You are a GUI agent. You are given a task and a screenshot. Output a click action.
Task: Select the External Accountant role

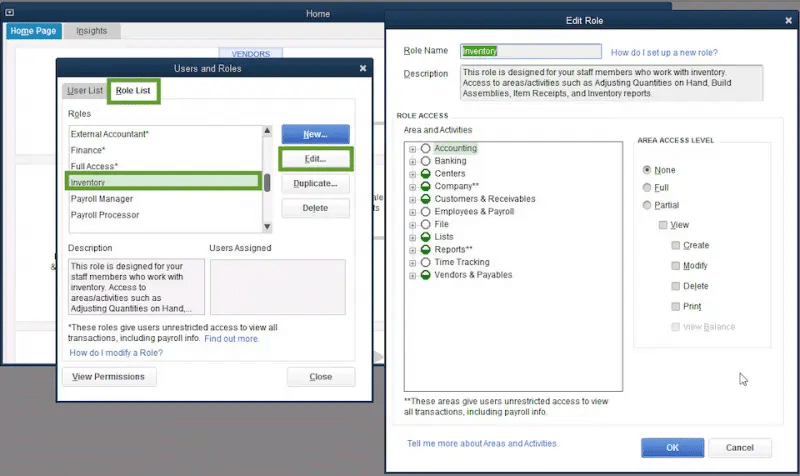(166, 134)
